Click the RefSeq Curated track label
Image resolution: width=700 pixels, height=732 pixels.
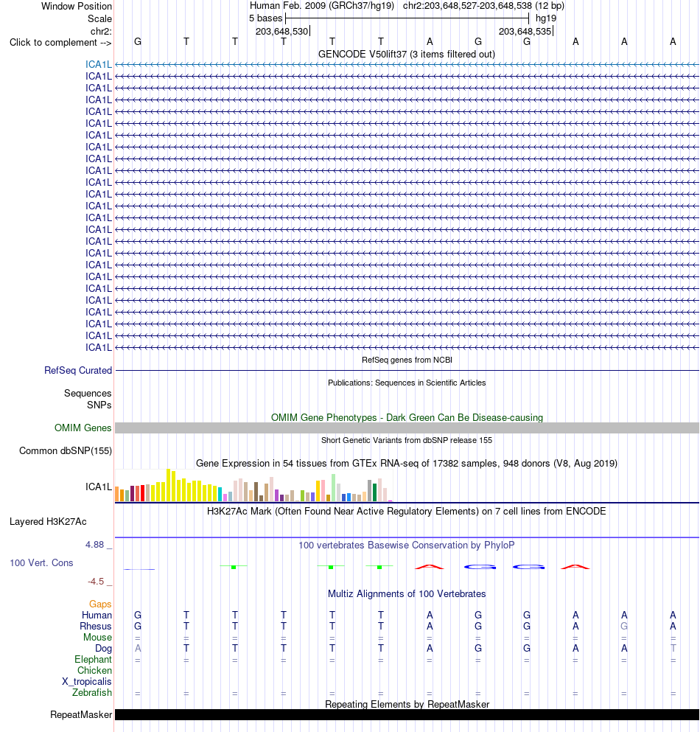pos(78,370)
